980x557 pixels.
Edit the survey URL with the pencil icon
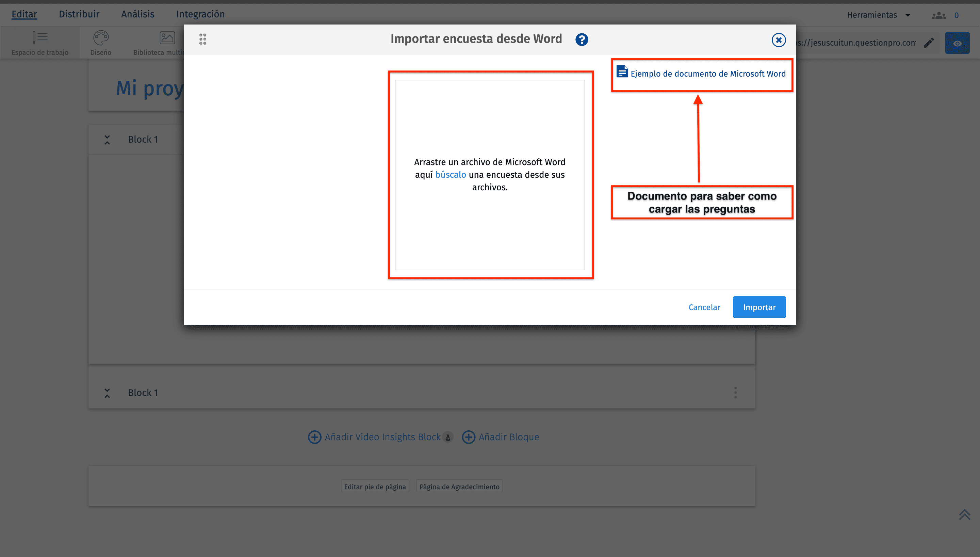click(x=929, y=43)
